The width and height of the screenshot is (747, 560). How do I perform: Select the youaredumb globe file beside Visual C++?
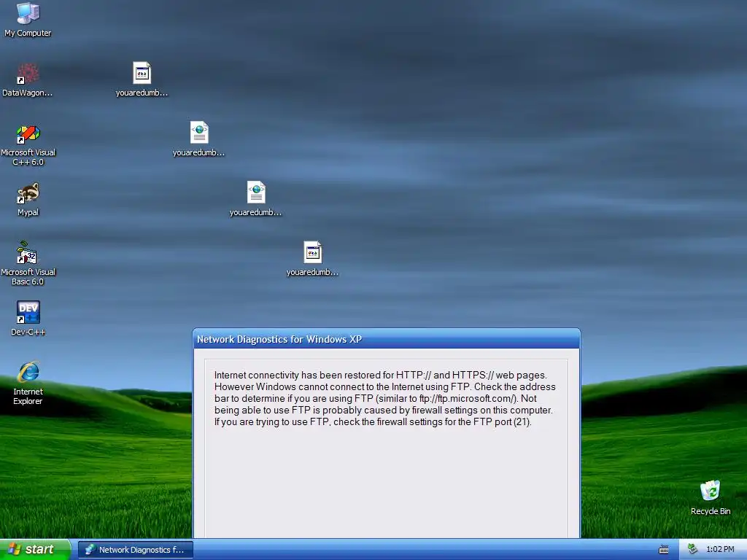point(199,139)
